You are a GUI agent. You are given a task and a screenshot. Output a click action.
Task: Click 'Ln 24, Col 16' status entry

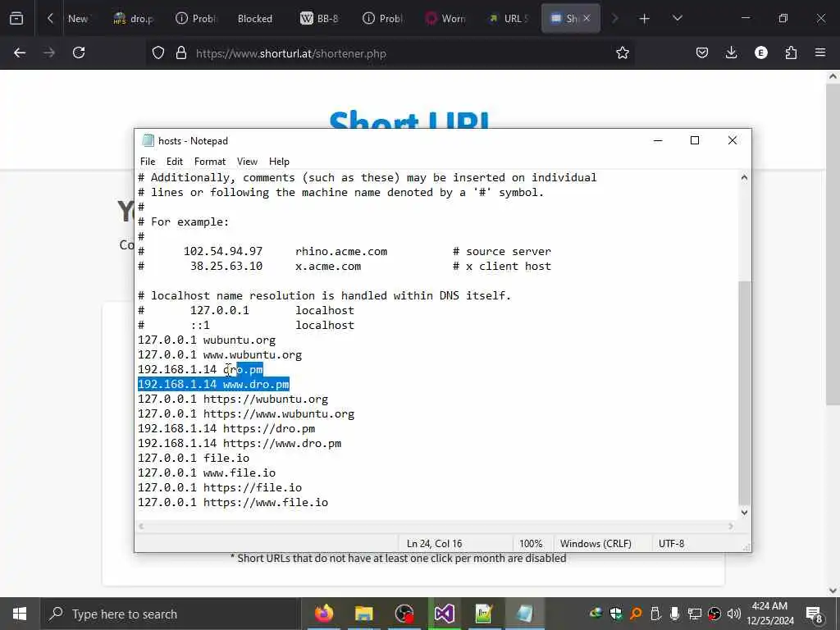click(435, 544)
